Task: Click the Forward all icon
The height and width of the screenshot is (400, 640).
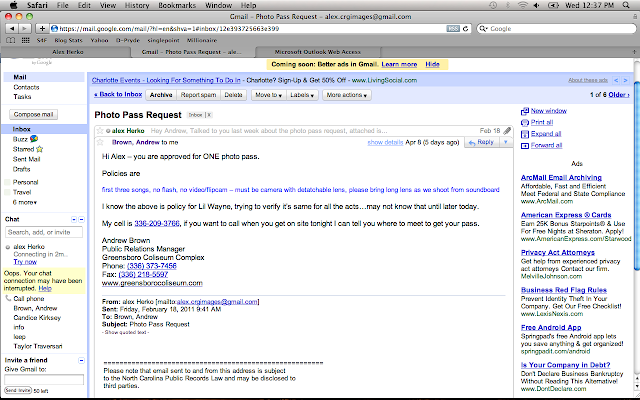Action: 525,145
